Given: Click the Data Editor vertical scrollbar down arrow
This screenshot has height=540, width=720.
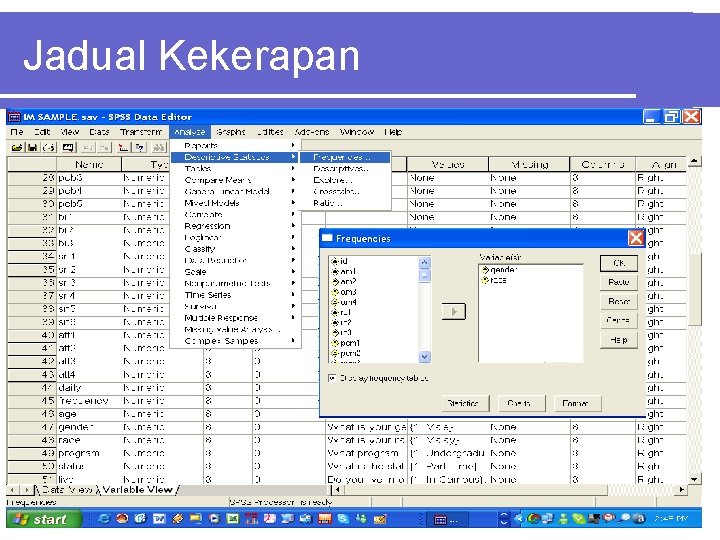Looking at the screenshot, I should pyautogui.click(x=694, y=479).
